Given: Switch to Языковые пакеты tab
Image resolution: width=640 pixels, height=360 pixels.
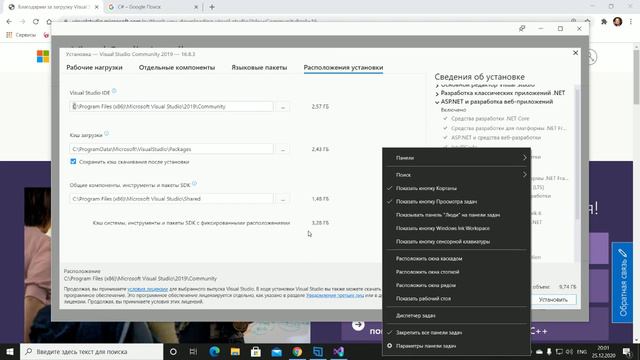Looking at the screenshot, I should (259, 67).
